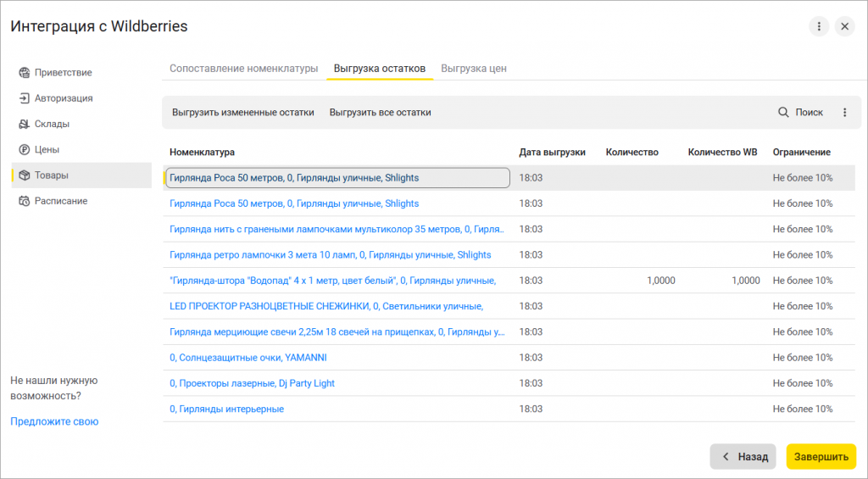Open the Приветствие section icon
This screenshot has height=479, width=868.
[24, 73]
